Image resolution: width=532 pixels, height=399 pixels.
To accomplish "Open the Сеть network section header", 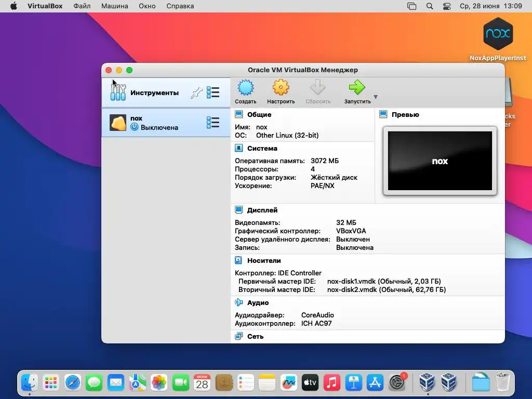I will click(255, 336).
